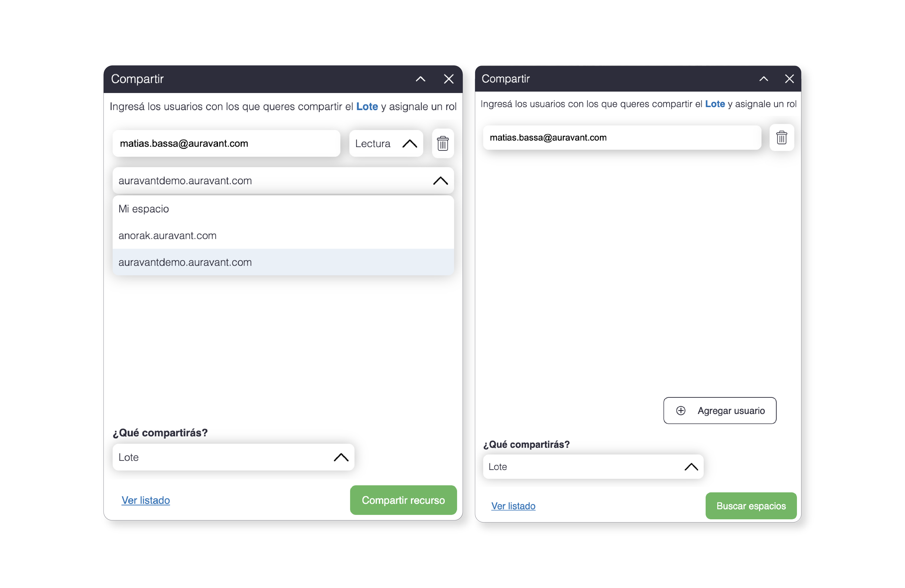905x588 pixels.
Task: Focus the email field in left panel
Action: pos(226,143)
